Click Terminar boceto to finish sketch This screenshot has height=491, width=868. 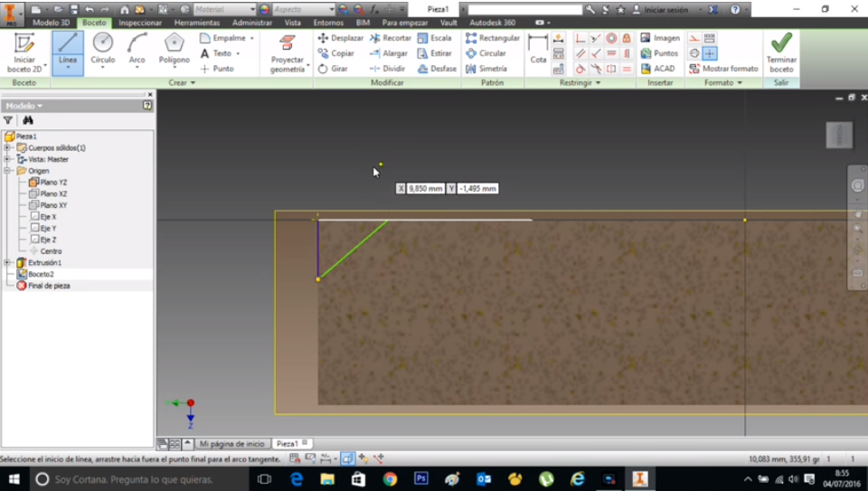click(x=781, y=51)
